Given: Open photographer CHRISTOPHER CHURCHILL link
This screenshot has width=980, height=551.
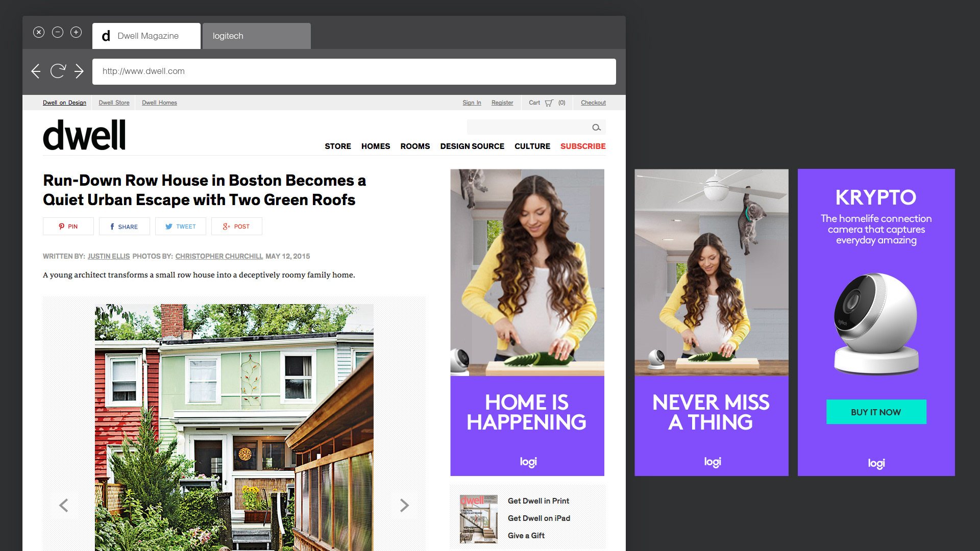Looking at the screenshot, I should 219,256.
